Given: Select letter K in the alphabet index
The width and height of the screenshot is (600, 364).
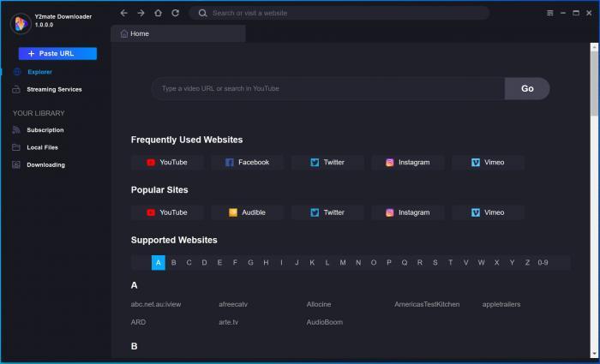Looking at the screenshot, I should tap(312, 263).
